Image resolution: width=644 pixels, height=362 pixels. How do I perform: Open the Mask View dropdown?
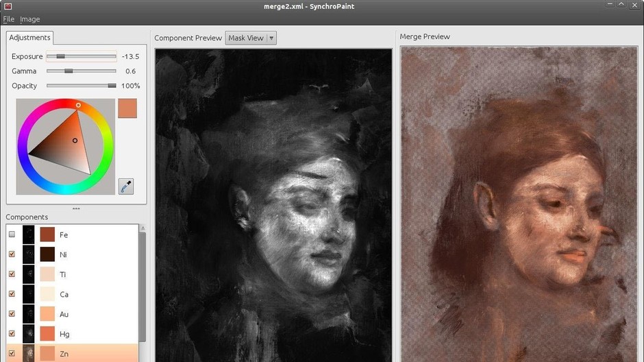[251, 38]
